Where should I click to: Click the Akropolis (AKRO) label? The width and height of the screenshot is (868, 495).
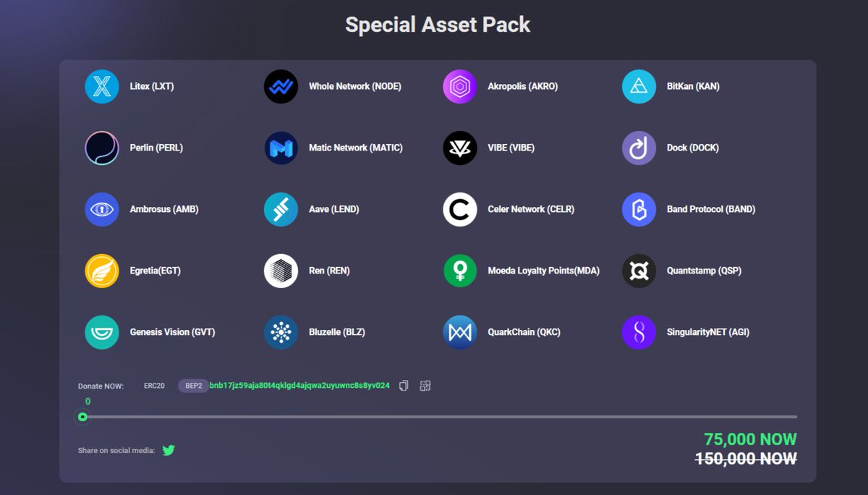pos(523,86)
